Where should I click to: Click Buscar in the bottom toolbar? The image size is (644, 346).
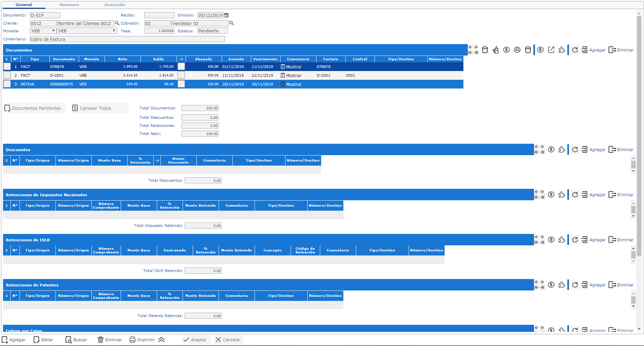pos(76,340)
